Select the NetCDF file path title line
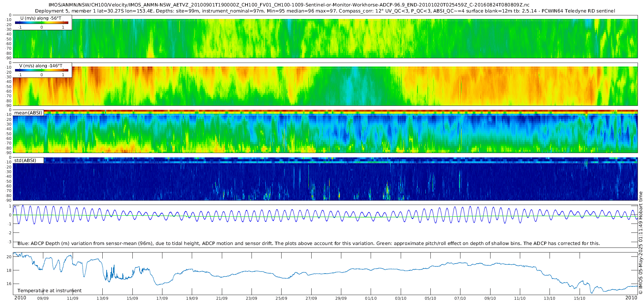This screenshot has width=644, height=304. click(x=289, y=5)
